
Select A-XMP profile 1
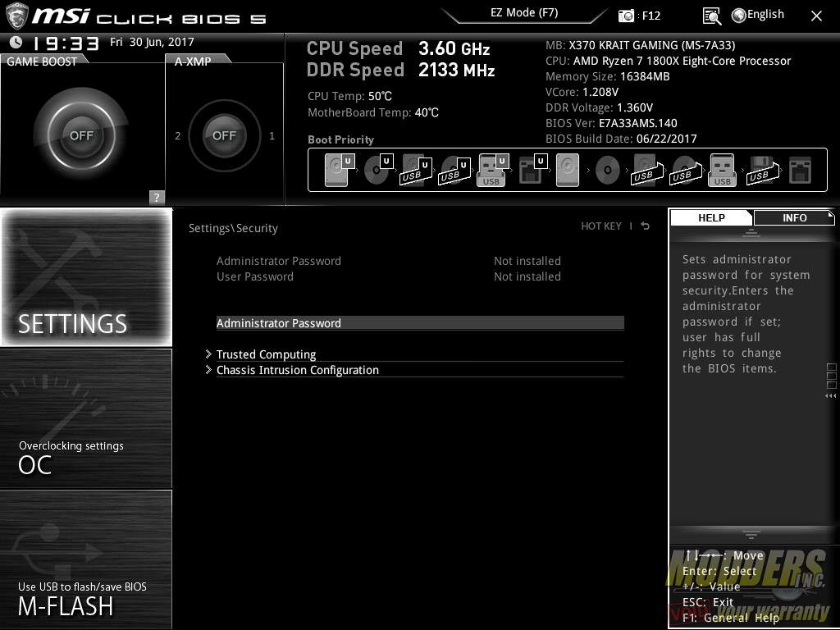(272, 136)
